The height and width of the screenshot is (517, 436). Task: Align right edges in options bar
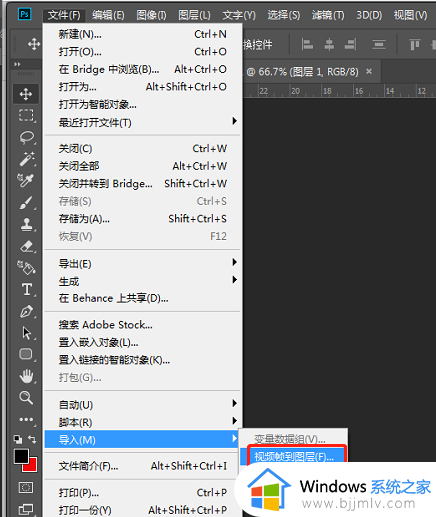pyautogui.click(x=351, y=44)
